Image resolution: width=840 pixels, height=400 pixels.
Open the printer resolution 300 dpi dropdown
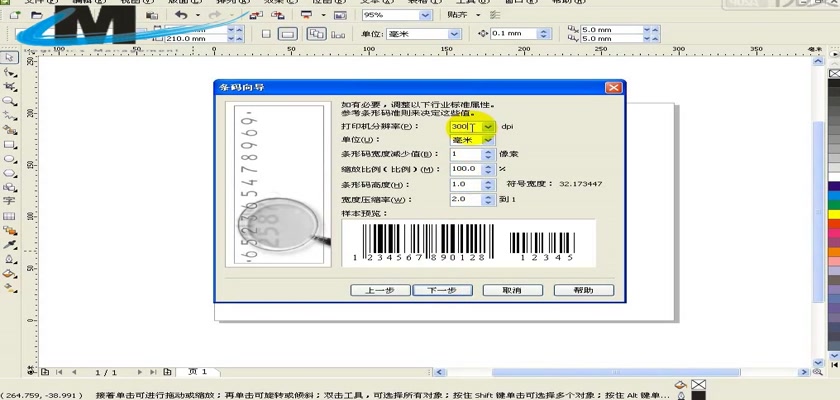pyautogui.click(x=488, y=127)
